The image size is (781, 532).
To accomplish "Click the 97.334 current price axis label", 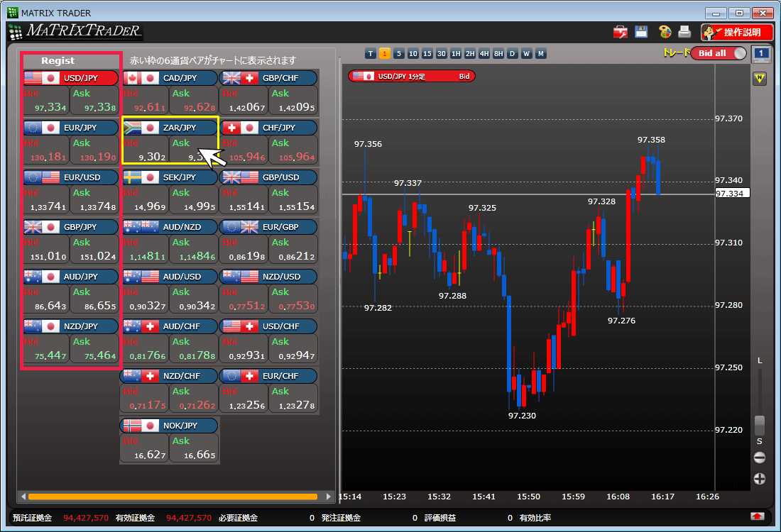I will pos(732,194).
